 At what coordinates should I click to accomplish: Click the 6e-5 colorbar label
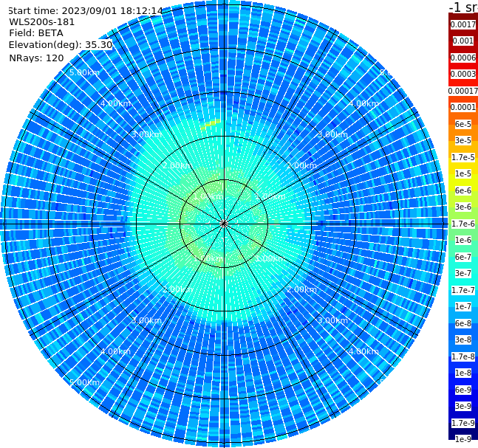[463, 124]
